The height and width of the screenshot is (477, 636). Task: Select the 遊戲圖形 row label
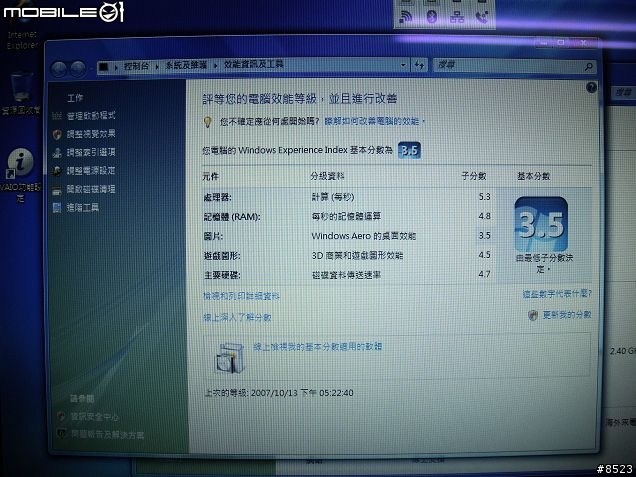(x=222, y=256)
